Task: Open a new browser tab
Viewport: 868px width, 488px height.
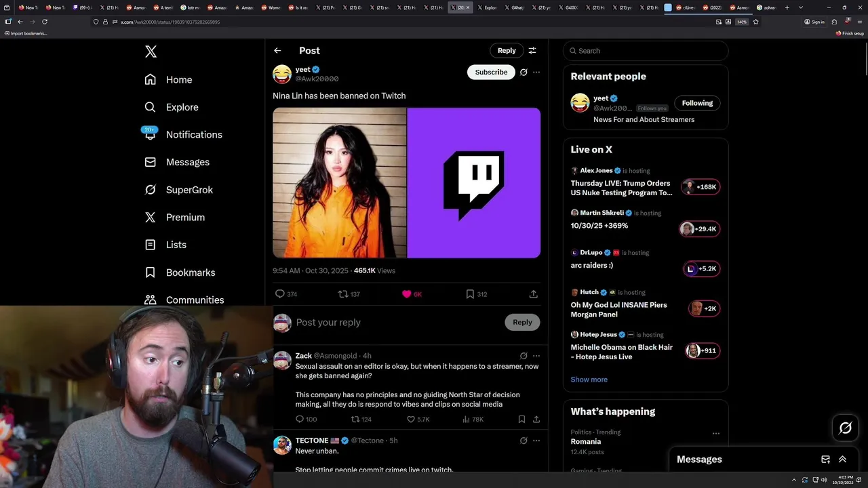Action: 787,7
